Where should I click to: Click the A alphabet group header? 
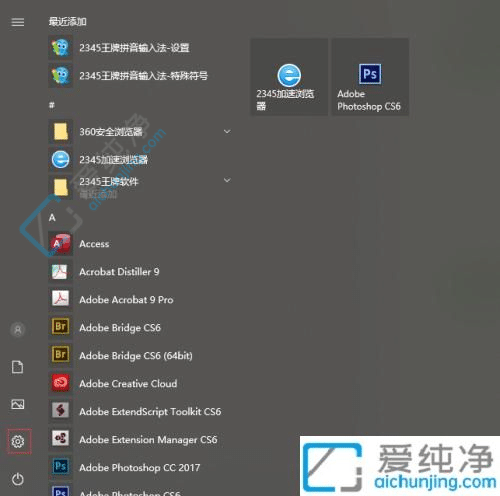(x=52, y=218)
